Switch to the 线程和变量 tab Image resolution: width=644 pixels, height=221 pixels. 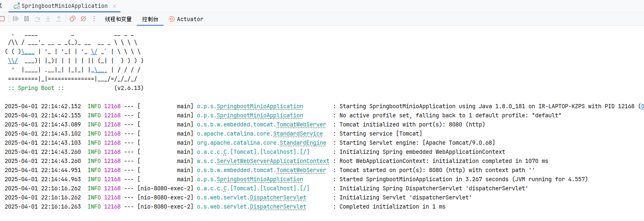[118, 19]
